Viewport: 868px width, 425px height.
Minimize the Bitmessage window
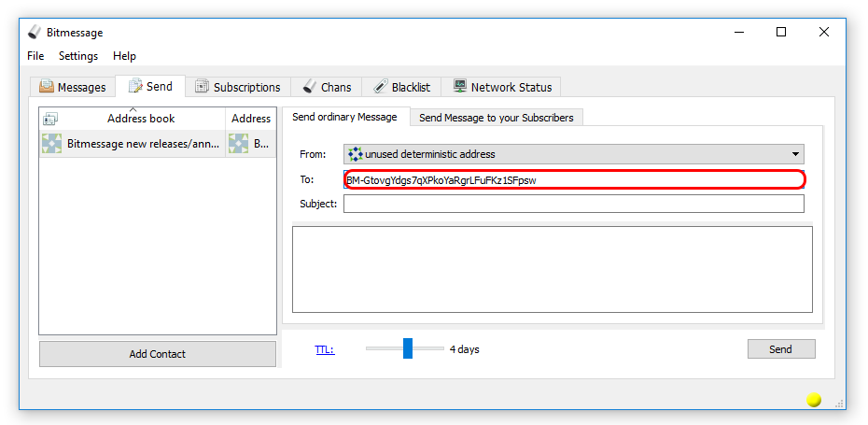738,32
